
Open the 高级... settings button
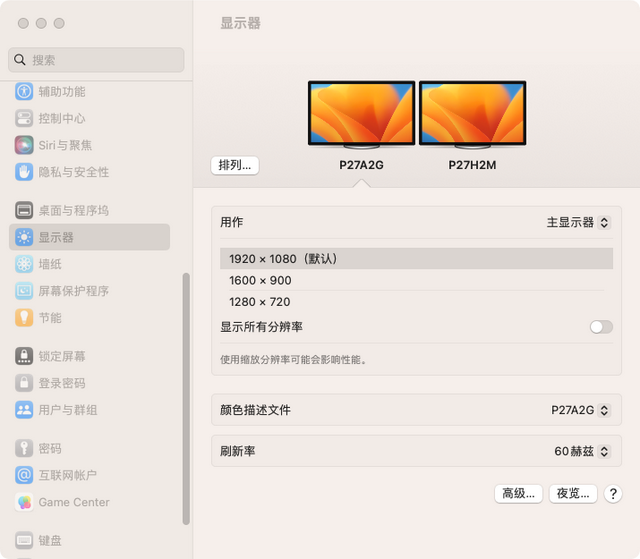[518, 494]
